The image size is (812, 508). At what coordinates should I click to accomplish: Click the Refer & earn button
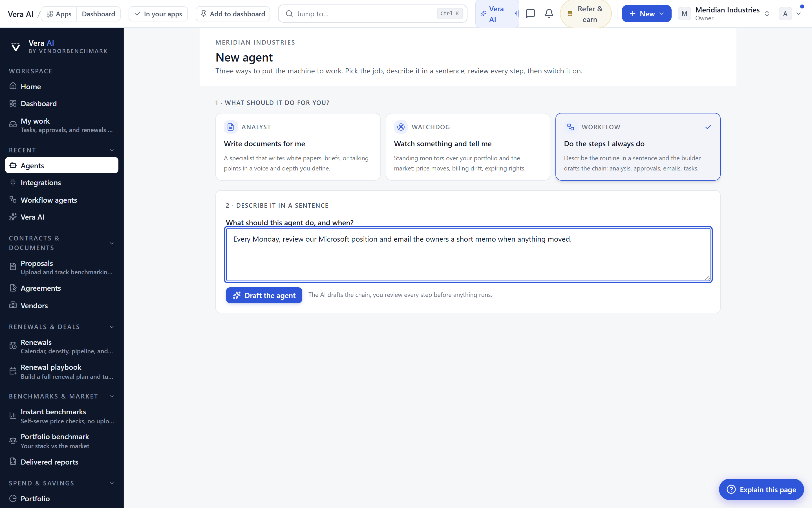(586, 14)
